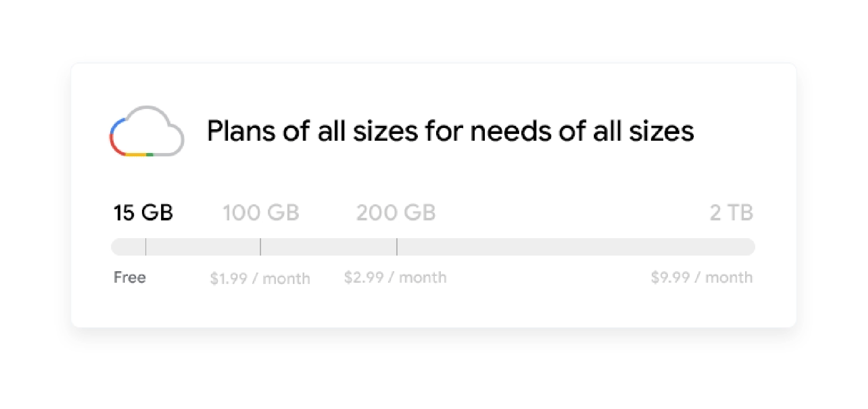Click the $2.99 / month price
The width and height of the screenshot is (868, 409).
[x=395, y=278]
